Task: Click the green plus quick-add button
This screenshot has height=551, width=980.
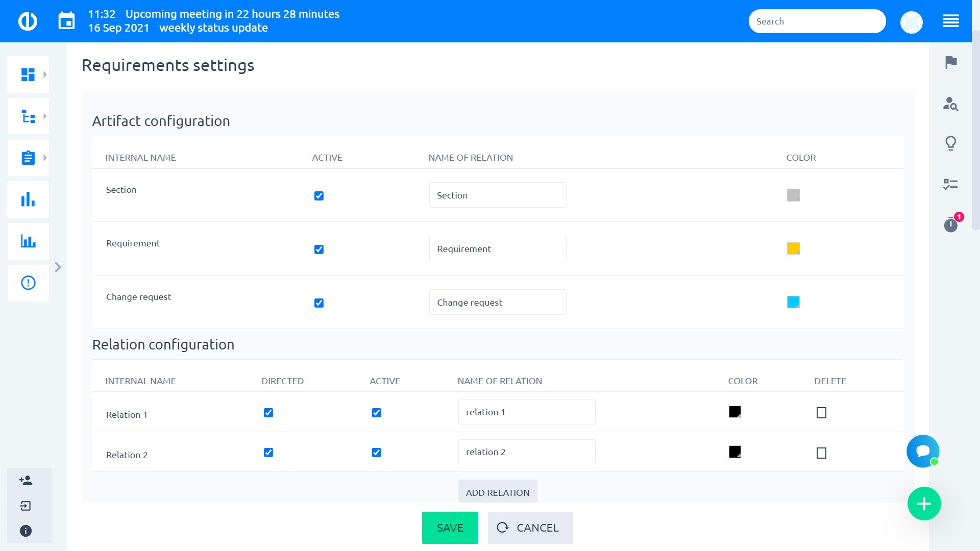Action: point(924,504)
